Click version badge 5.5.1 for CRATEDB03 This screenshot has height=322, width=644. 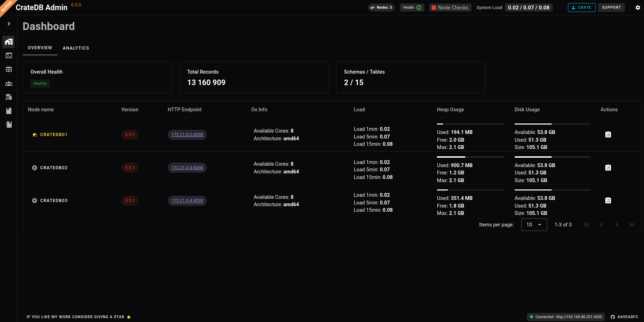point(130,201)
